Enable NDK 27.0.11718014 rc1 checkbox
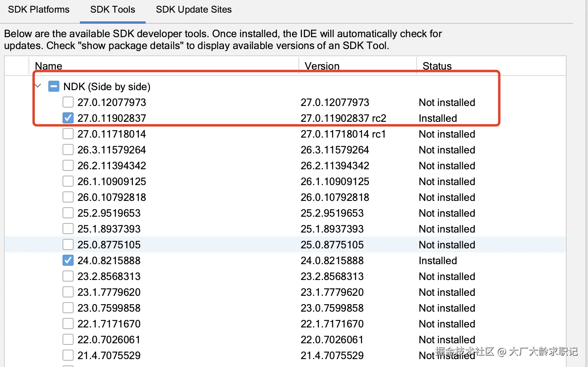 pos(68,134)
